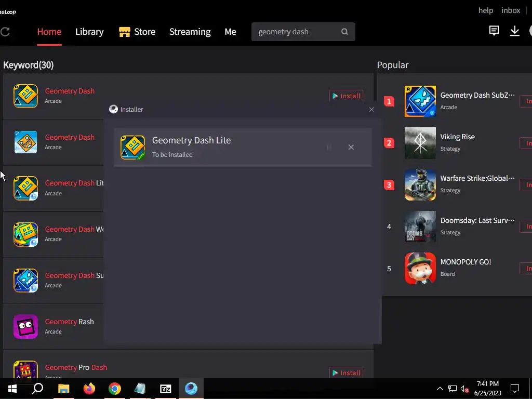The image size is (532, 399).
Task: Click the Geometry Dash Lite installer icon
Action: [132, 147]
